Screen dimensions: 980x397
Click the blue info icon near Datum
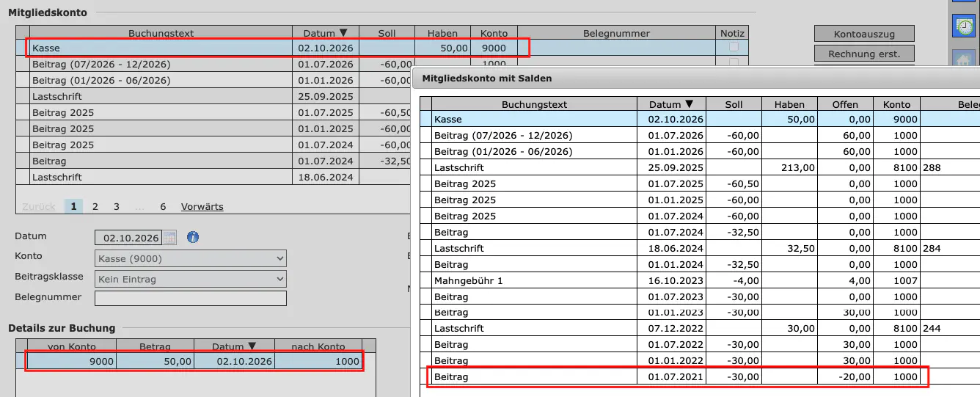[x=193, y=237]
